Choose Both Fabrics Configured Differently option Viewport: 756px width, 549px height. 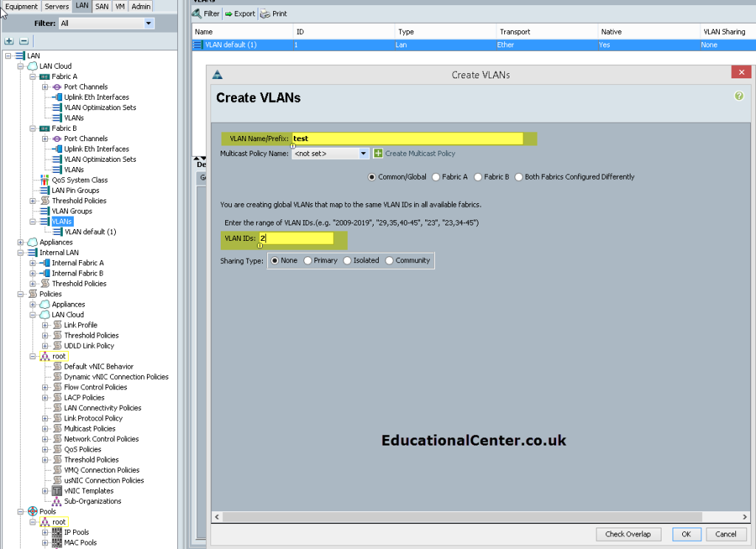coord(519,177)
